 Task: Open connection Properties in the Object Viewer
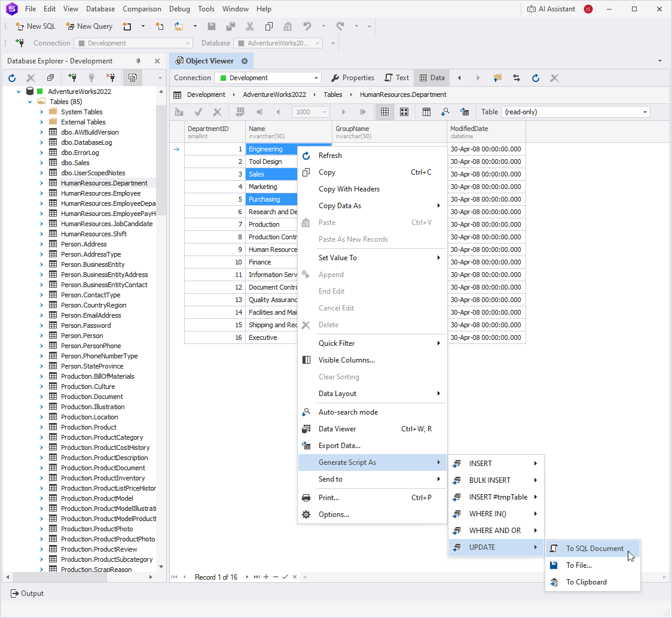tap(352, 78)
